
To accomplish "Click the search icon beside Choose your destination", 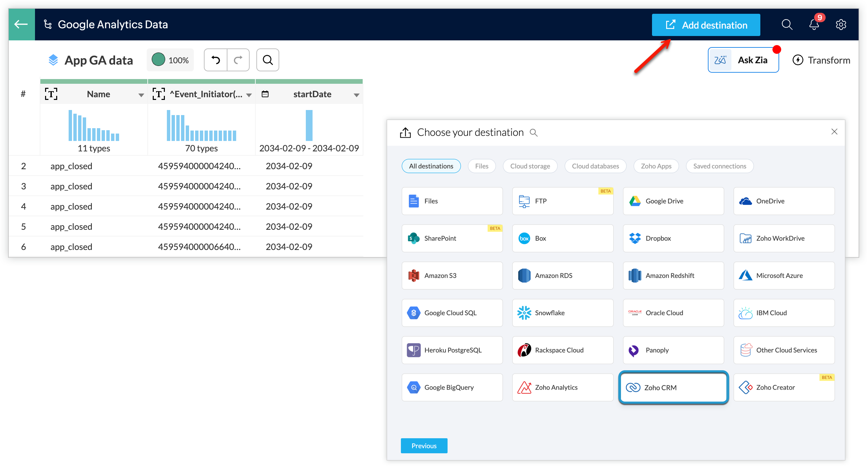I will [x=533, y=133].
